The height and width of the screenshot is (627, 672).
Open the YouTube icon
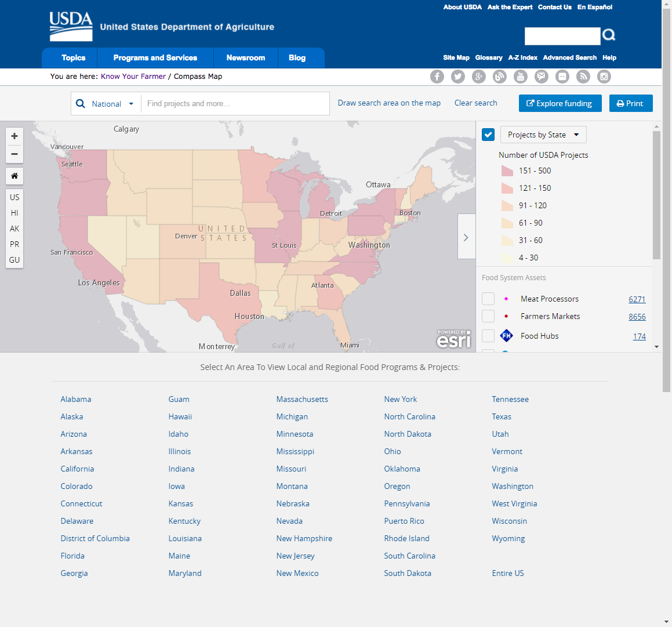coord(520,77)
